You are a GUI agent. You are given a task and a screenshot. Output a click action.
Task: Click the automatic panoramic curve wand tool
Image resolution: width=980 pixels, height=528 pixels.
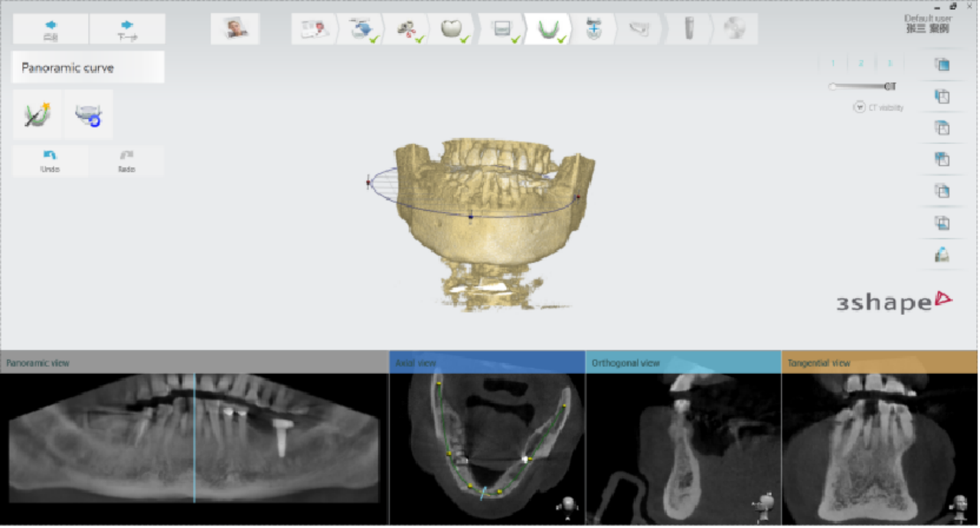click(x=37, y=114)
